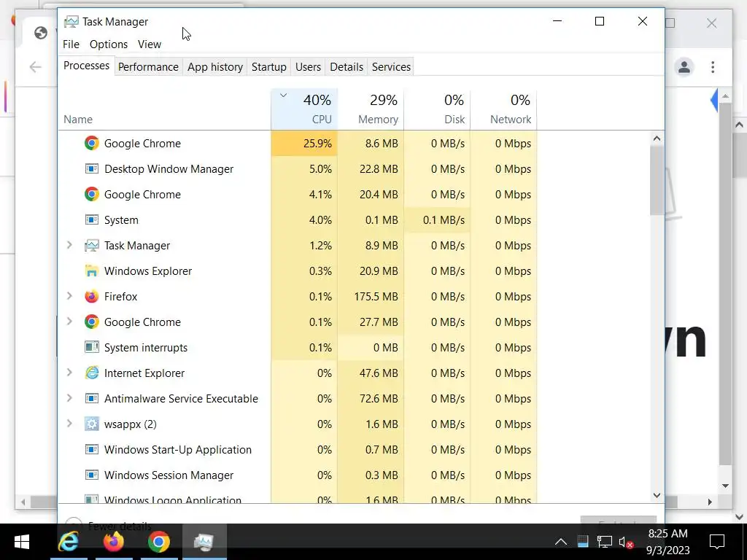Screen dimensions: 747x560
Task: Open Internet Explorer from the taskbar
Action: 69,542
